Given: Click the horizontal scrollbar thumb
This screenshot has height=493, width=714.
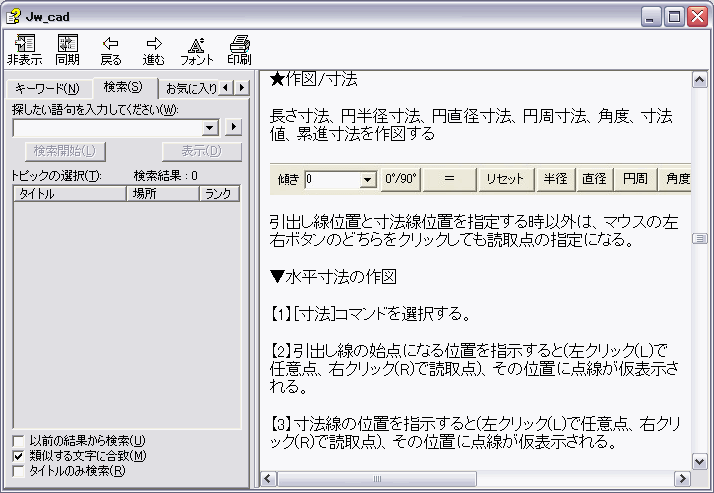Looking at the screenshot, I should (x=377, y=479).
